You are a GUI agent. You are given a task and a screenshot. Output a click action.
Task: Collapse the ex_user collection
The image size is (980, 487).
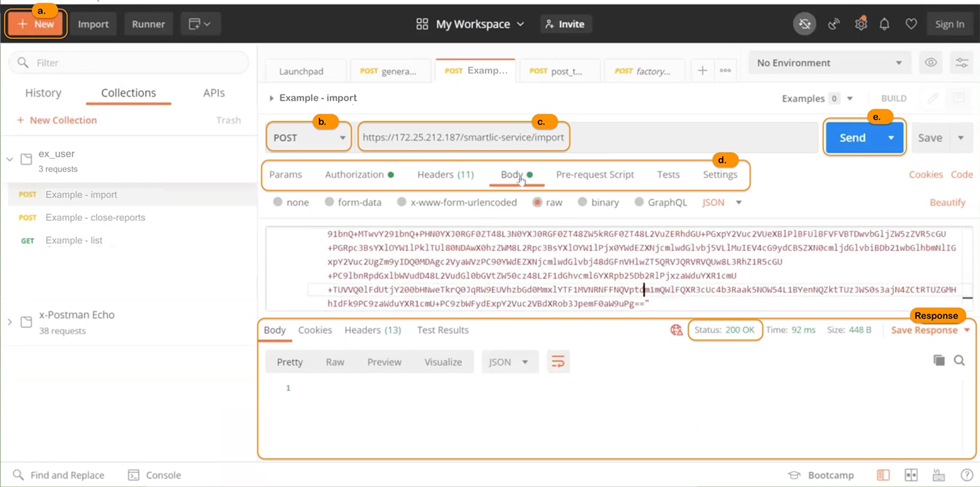tap(10, 160)
